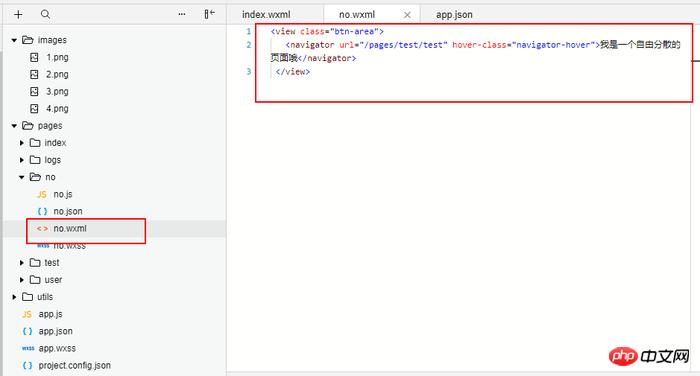700x376 pixels.
Task: Open the 1.png image file
Action: point(49,57)
